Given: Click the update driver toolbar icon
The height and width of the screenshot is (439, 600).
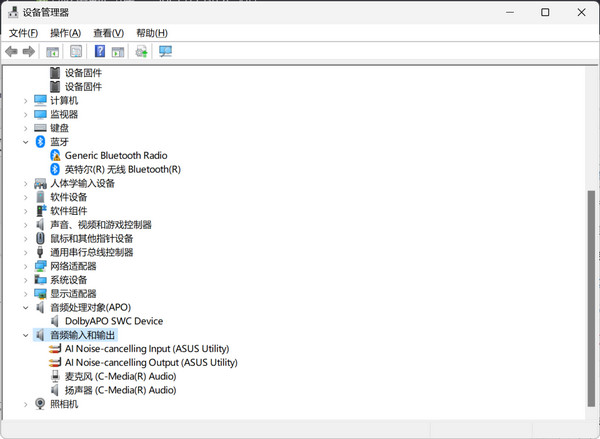Looking at the screenshot, I should coord(141,51).
